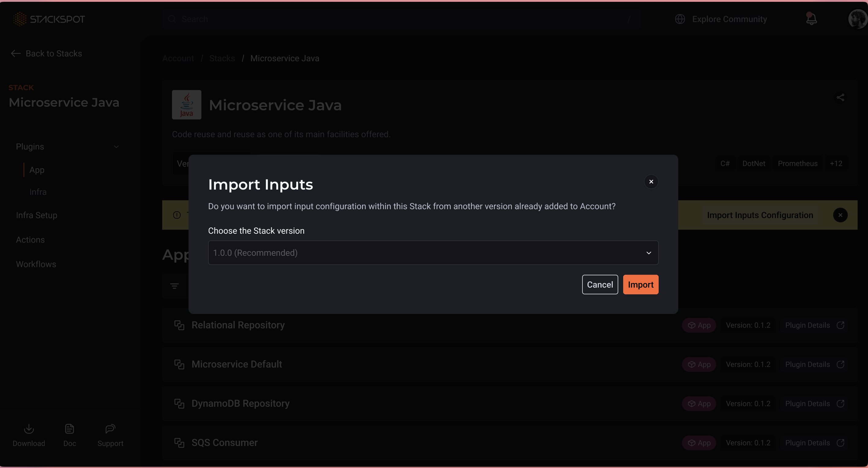Select Infra under Plugins
Image resolution: width=868 pixels, height=468 pixels.
coord(38,192)
